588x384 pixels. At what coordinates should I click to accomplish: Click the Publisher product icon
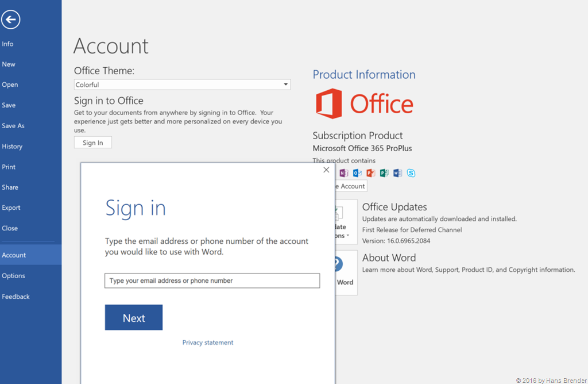[384, 173]
